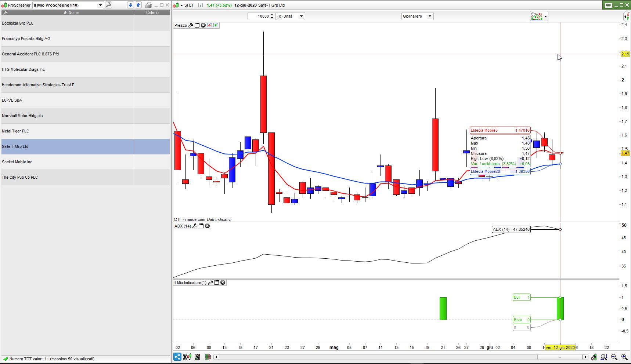Increase the units value with stepper up
Viewport: 631px width, 364px height.
[x=272, y=14]
